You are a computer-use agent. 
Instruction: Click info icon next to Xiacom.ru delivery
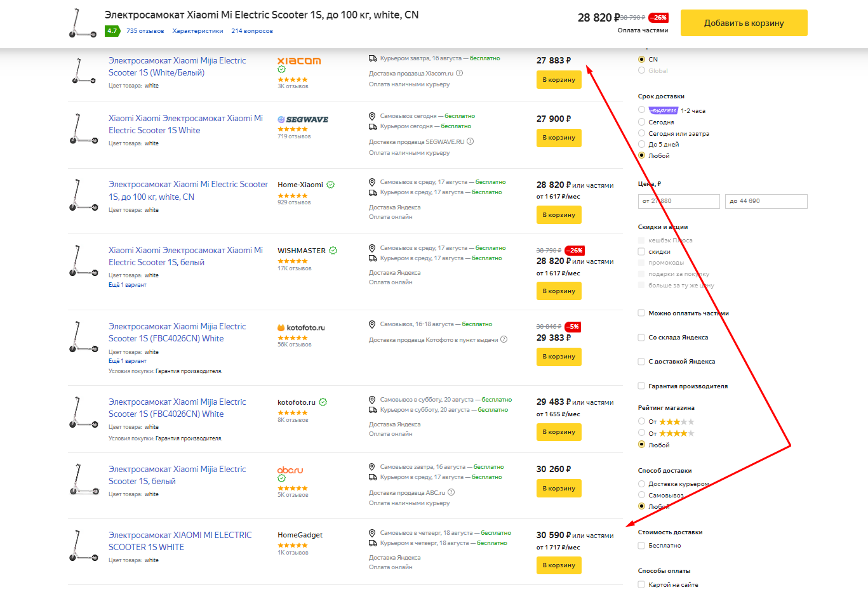click(x=460, y=73)
